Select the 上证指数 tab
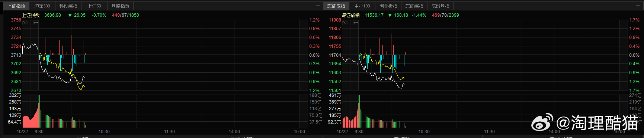The width and height of the screenshot is (644, 138). tap(16, 6)
